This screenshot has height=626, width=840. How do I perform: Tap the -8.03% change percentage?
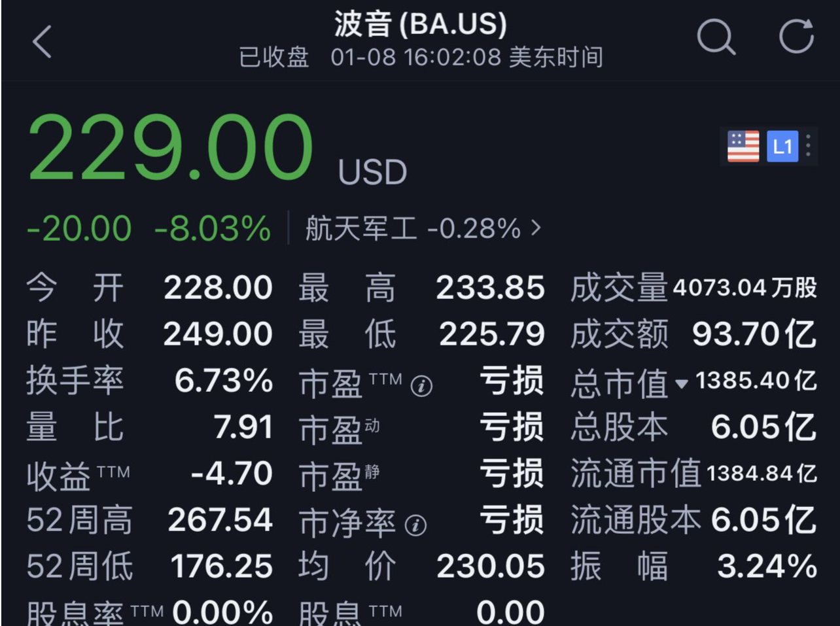pyautogui.click(x=212, y=228)
